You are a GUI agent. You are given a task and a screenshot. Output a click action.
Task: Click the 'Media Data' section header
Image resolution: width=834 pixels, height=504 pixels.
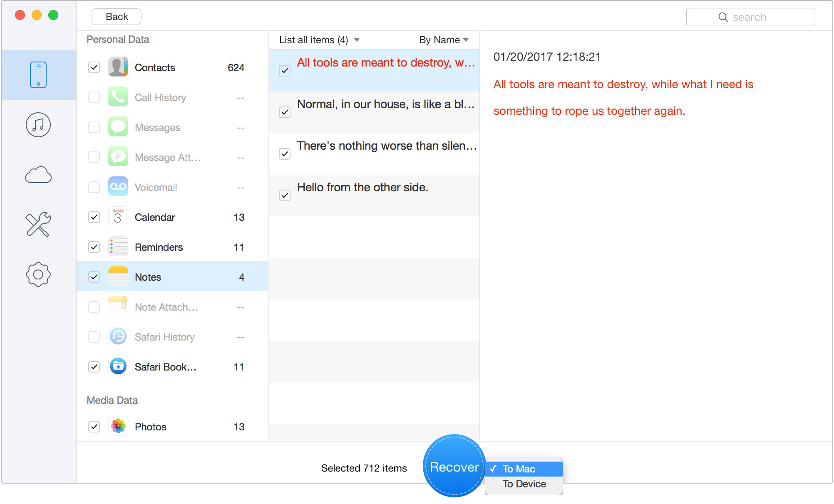point(112,400)
